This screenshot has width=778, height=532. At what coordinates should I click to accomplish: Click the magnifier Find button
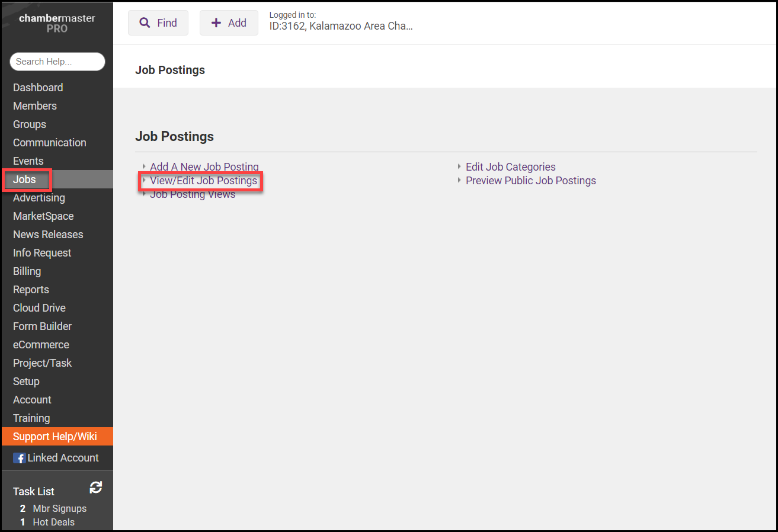tap(158, 23)
